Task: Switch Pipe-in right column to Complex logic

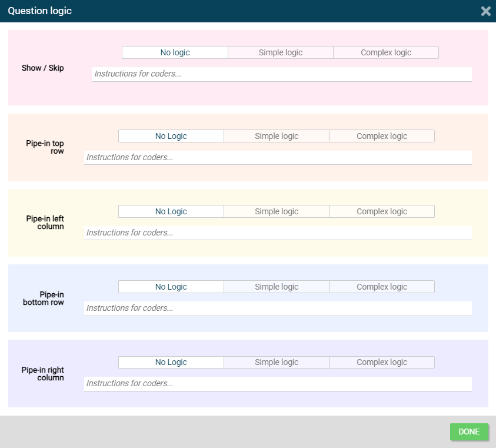Action: [x=382, y=362]
